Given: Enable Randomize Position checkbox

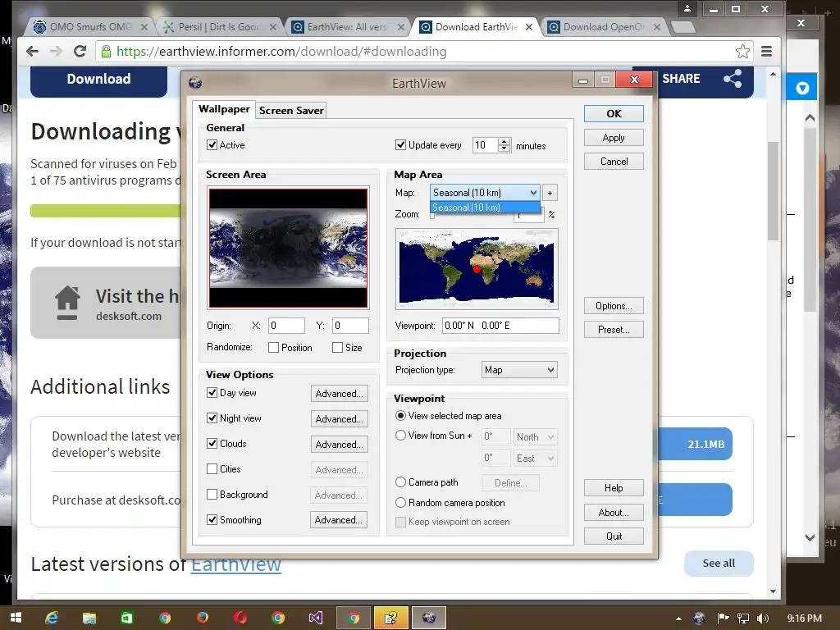Looking at the screenshot, I should 273,348.
